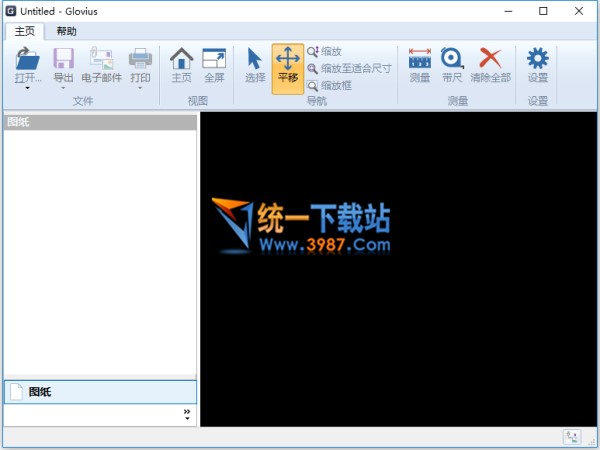Click the 电子邮件 (Email) icon
The height and width of the screenshot is (450, 600).
(101, 60)
